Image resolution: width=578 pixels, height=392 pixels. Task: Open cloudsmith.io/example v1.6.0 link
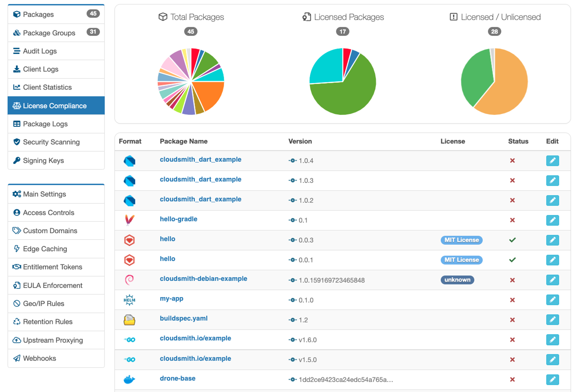(x=195, y=338)
